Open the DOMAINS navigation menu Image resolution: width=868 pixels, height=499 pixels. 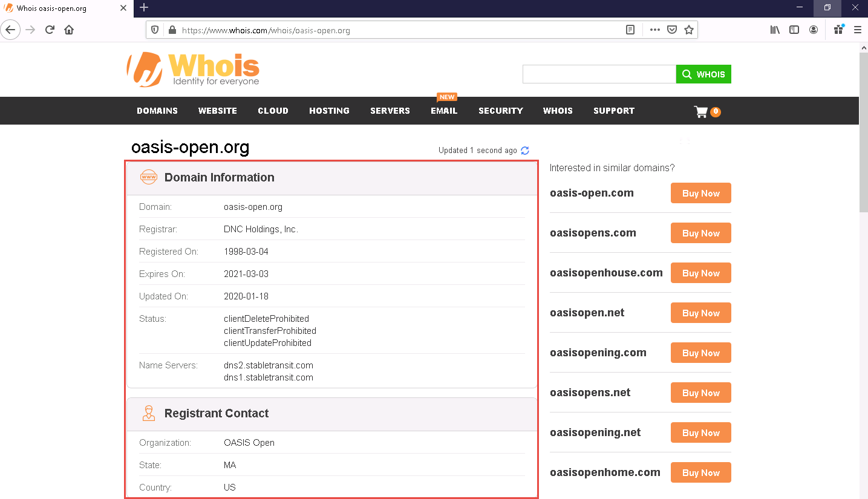click(157, 111)
